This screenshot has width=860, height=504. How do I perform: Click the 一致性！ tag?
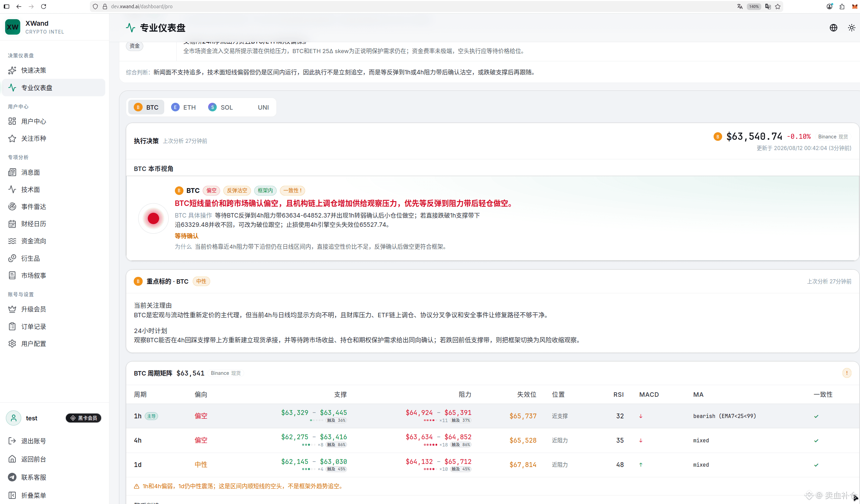(x=292, y=190)
